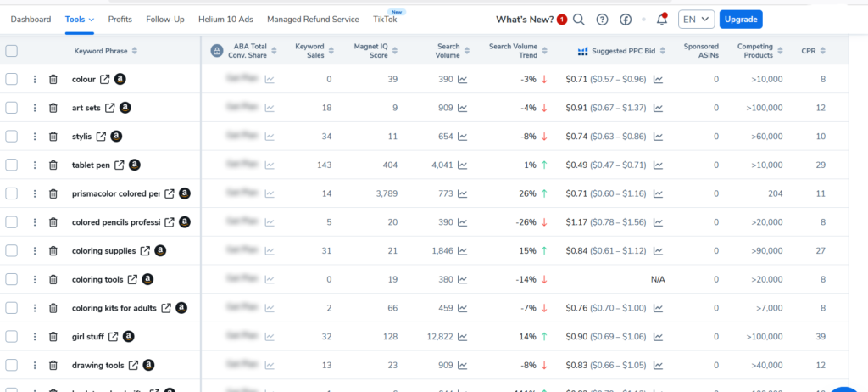Open row options menu for 'colour'
Viewport: 868px width, 392px height.
pyautogui.click(x=34, y=79)
